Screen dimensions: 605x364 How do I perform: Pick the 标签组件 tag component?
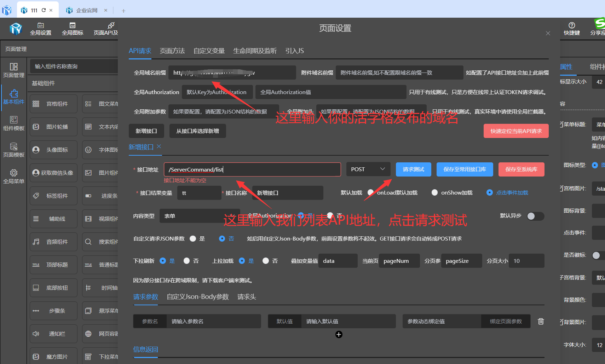[x=53, y=196]
